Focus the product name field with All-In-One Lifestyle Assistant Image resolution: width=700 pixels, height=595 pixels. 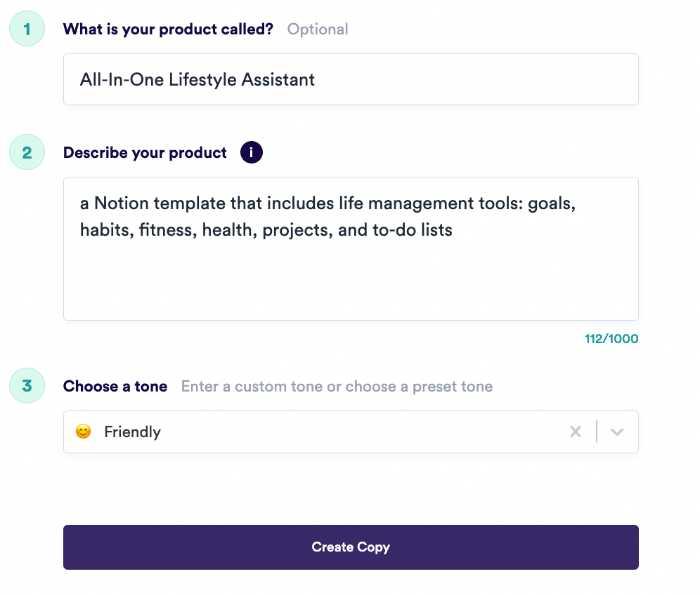pos(350,79)
